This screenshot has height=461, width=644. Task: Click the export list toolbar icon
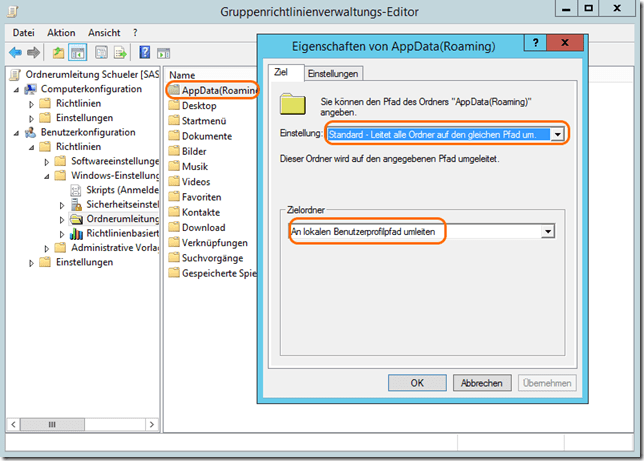(120, 52)
